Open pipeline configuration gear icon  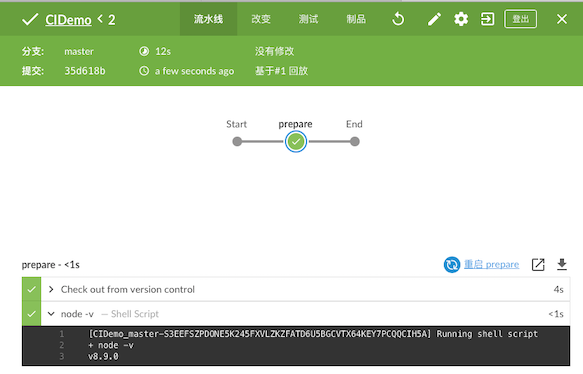tap(461, 19)
